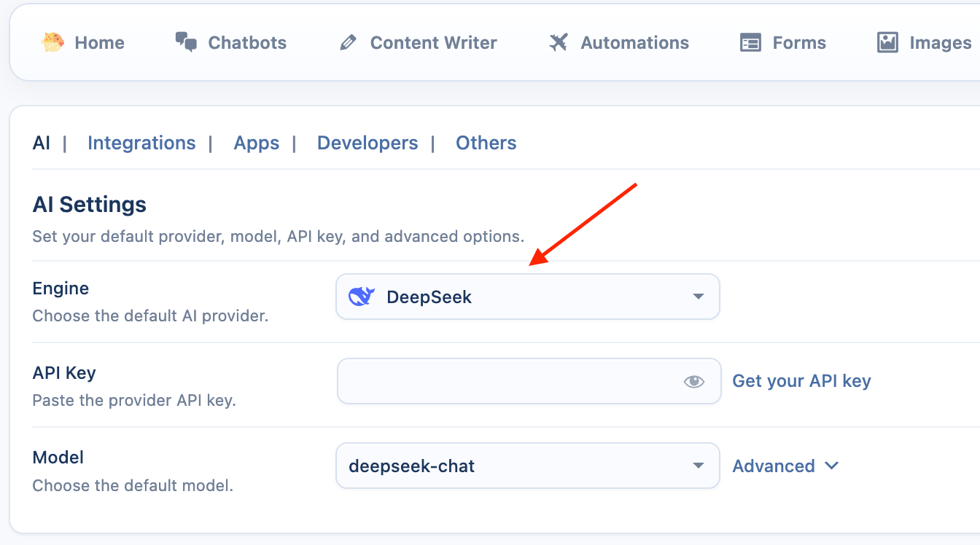Open the Chatbots menu label
Viewport: 980px width, 545px height.
[x=247, y=43]
